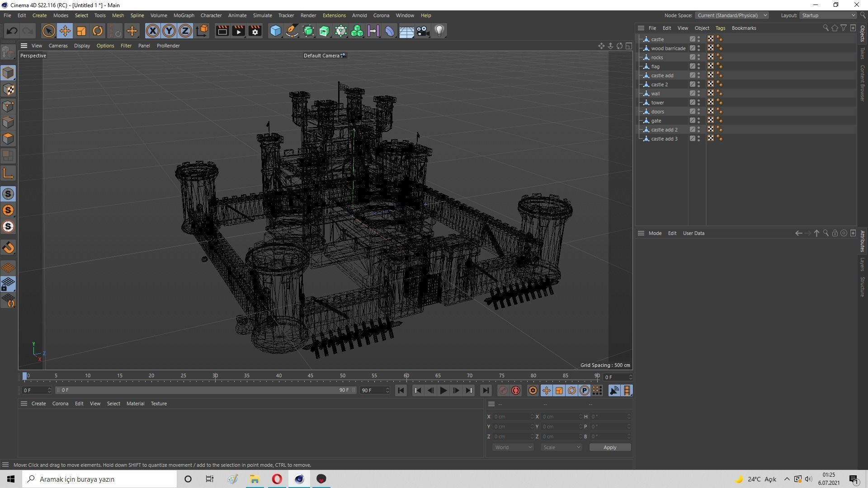This screenshot has height=488, width=868.
Task: Open Coordinate Manager hamburger menu
Action: pos(491,404)
